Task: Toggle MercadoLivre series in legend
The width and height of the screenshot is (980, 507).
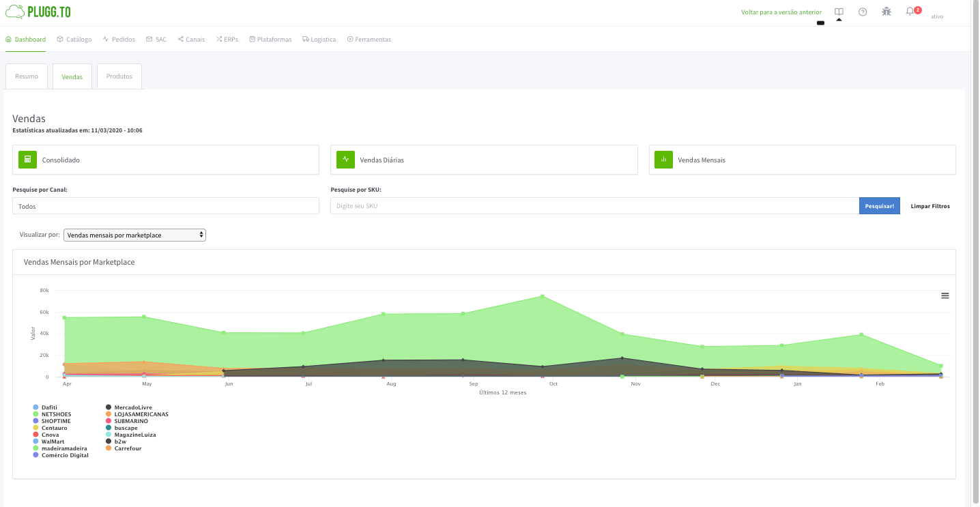Action: 132,407
